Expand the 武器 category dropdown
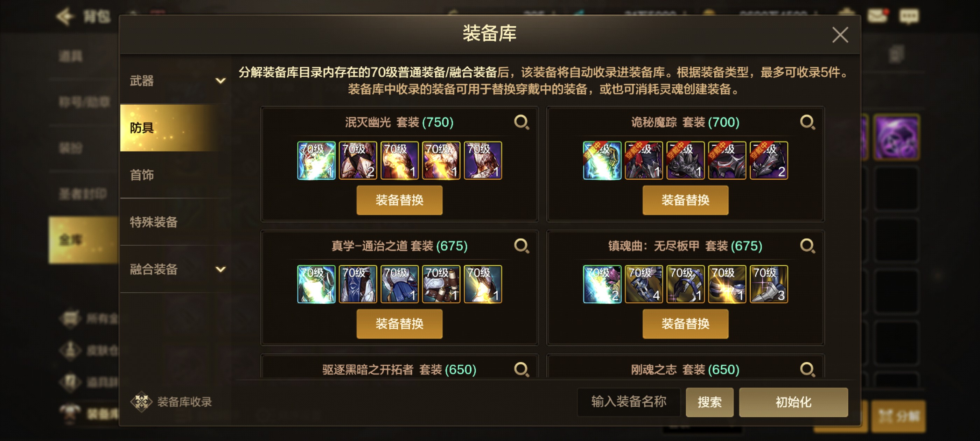 220,80
